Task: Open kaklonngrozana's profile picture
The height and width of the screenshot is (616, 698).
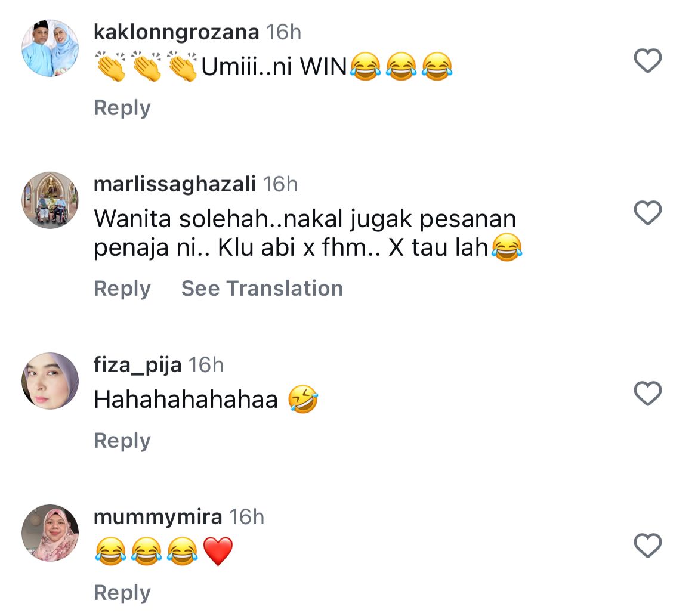Action: pos(50,48)
